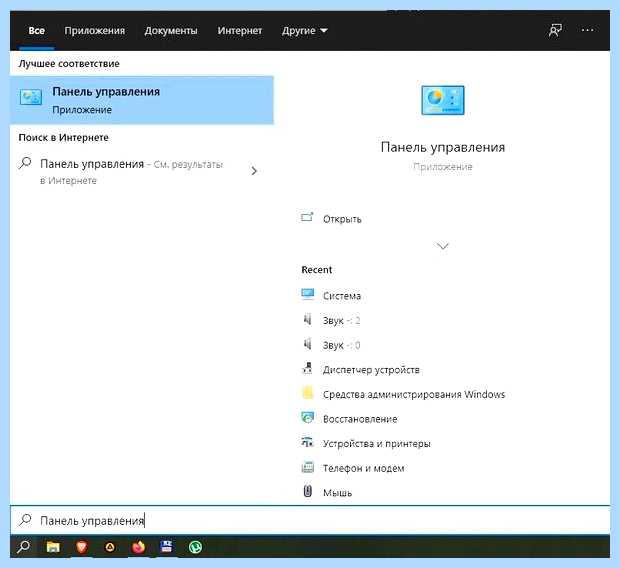Open Средства администрирования Windows
This screenshot has width=620, height=568.
(x=414, y=394)
